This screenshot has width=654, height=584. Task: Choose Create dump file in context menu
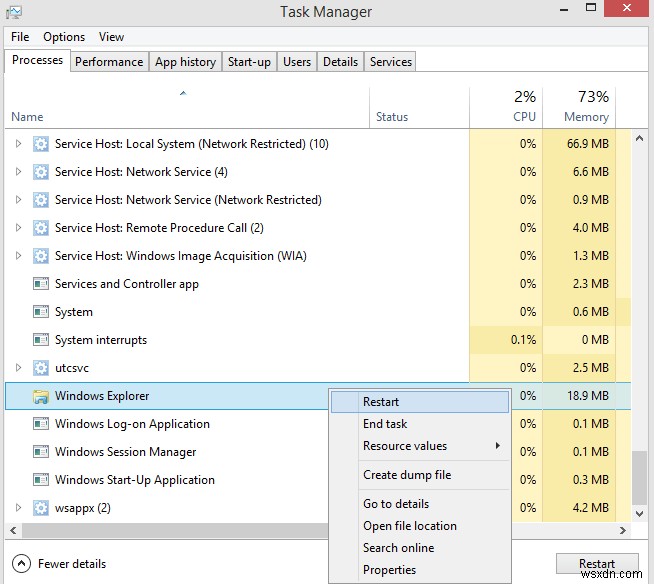click(420, 475)
